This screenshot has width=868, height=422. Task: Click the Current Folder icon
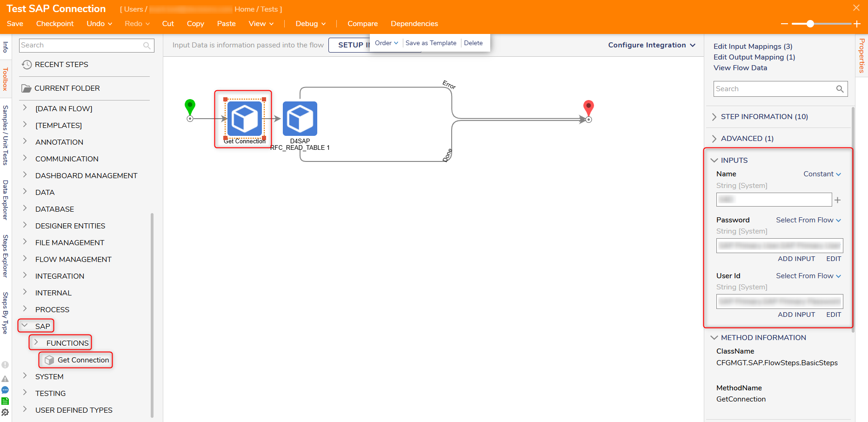pos(27,88)
